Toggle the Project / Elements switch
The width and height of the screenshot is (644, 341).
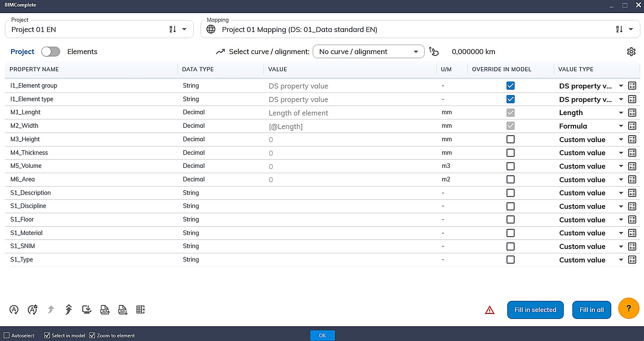click(51, 52)
